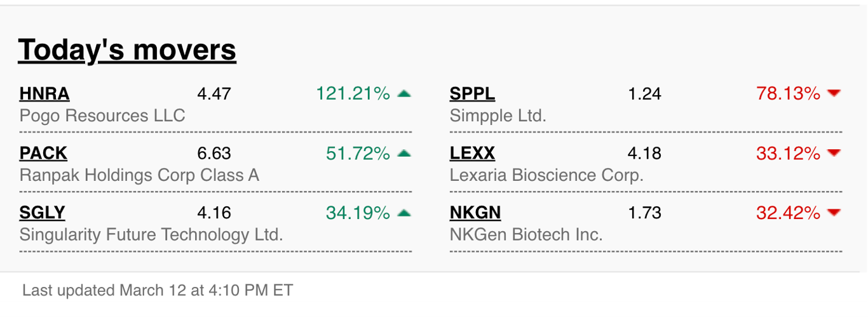The width and height of the screenshot is (868, 318).
Task: Open the LEXX ticker link
Action: (472, 154)
